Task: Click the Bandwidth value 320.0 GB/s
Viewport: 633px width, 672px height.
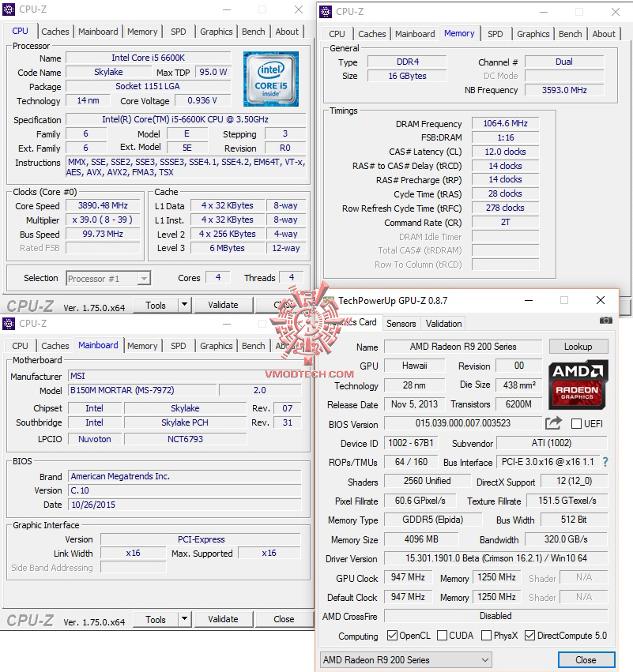Action: tap(566, 539)
